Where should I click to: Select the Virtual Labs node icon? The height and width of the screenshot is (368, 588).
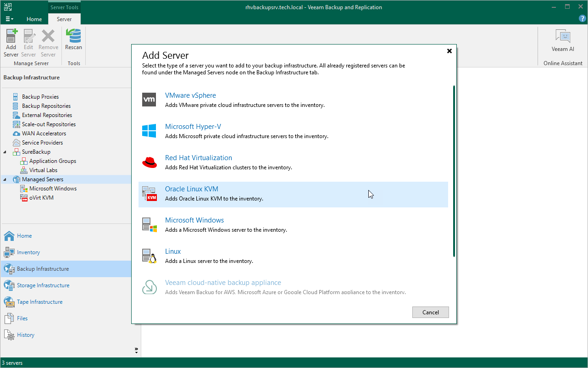coord(24,170)
